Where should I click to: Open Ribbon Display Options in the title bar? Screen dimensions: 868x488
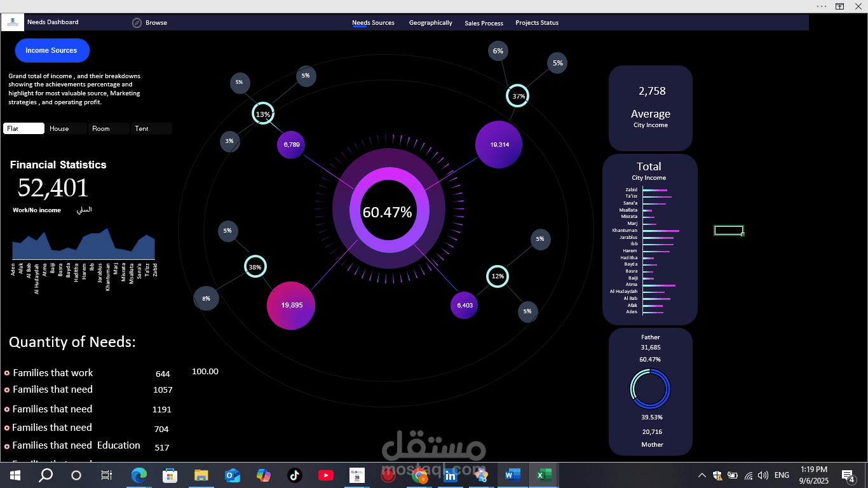(x=839, y=6)
